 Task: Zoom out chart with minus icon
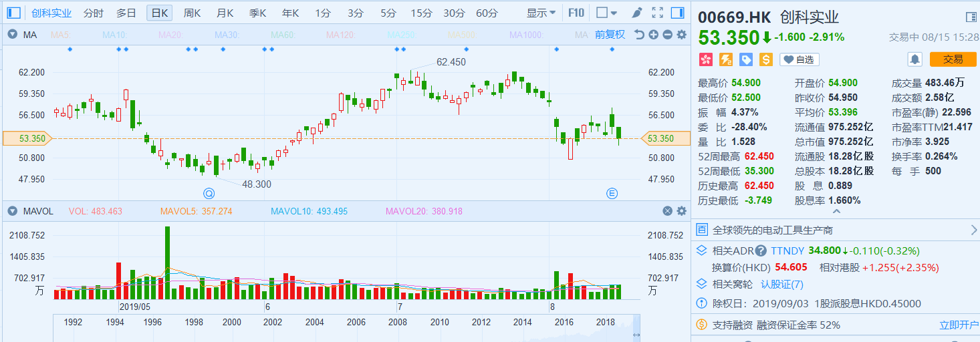(667, 35)
